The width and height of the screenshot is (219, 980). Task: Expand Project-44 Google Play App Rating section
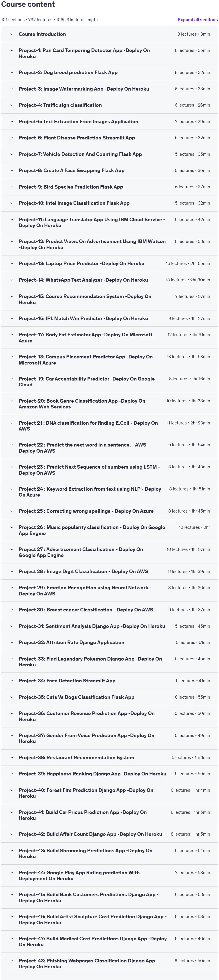[109, 875]
